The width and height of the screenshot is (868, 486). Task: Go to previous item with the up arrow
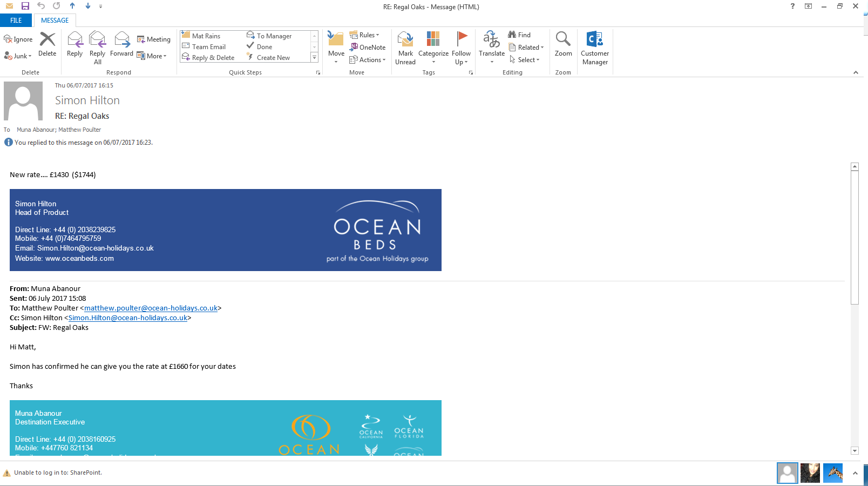pos(72,6)
